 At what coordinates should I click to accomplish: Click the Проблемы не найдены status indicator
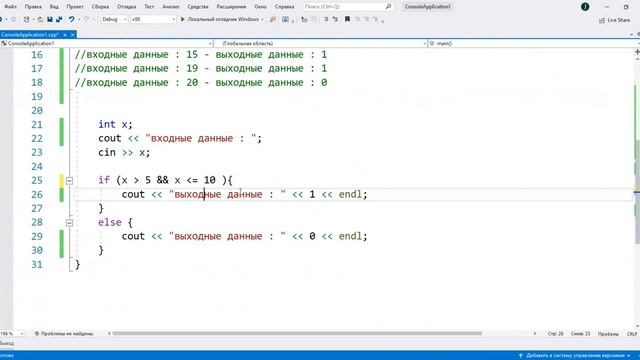click(x=64, y=334)
